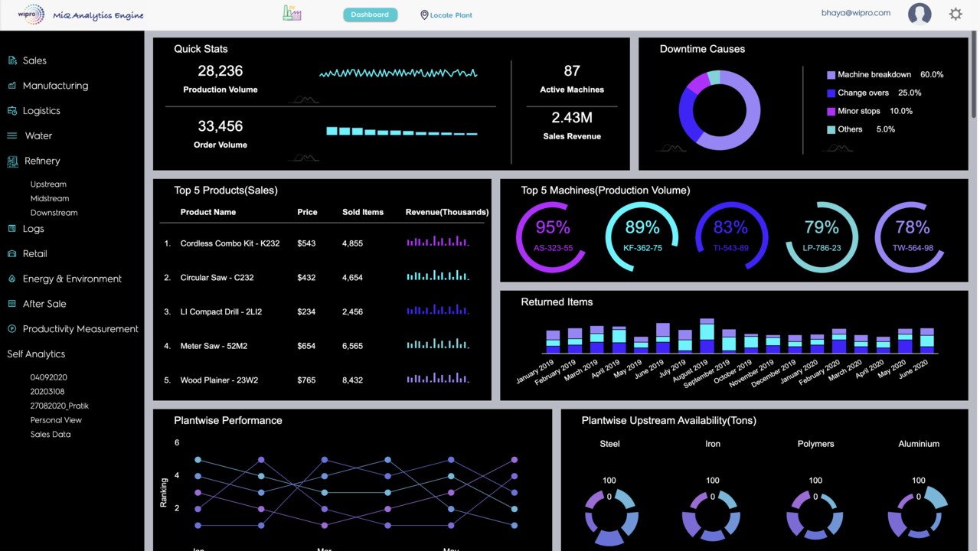Click Minor stops legend color swatch

[831, 112]
